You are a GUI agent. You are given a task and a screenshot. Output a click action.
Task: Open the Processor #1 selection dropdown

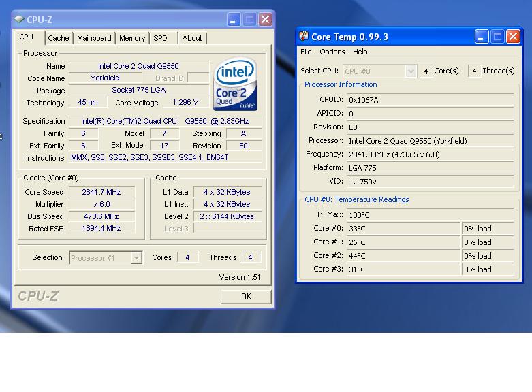pos(106,258)
